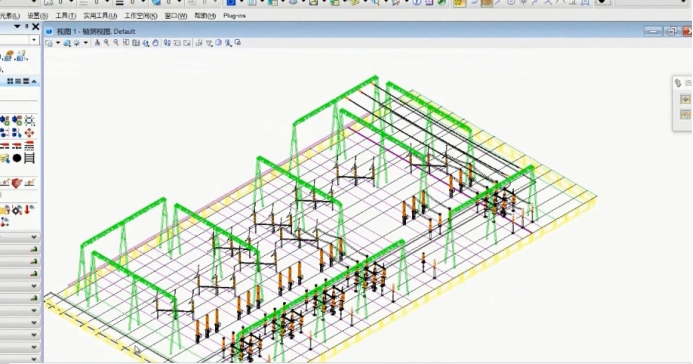
Task: Click the black circle icon in left task panel
Action: [17, 158]
